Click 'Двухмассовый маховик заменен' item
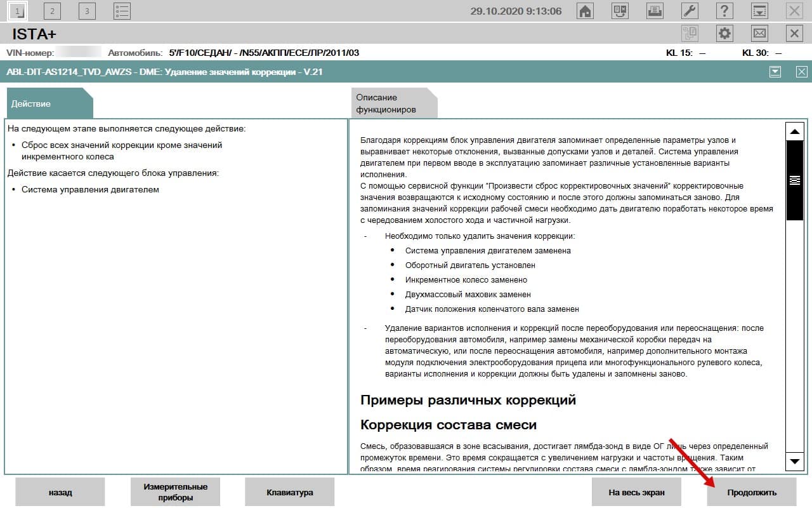The image size is (812, 508). tap(468, 294)
